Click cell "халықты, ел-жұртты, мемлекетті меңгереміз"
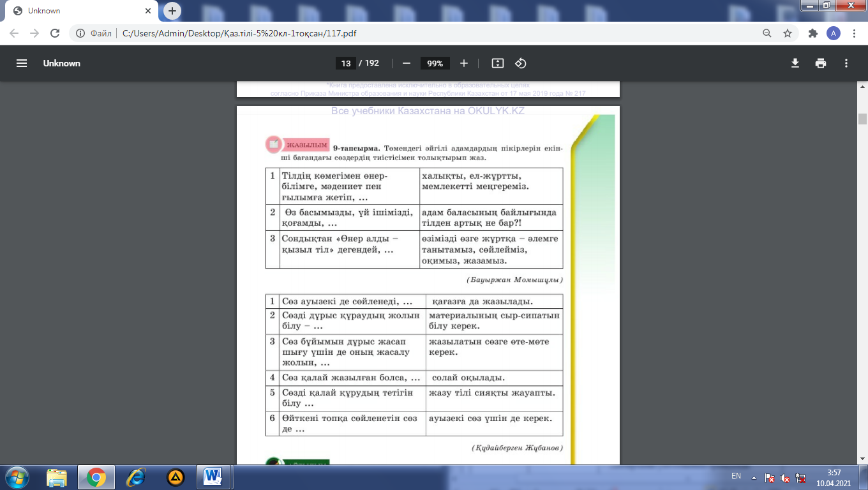868x490 pixels. 491,186
